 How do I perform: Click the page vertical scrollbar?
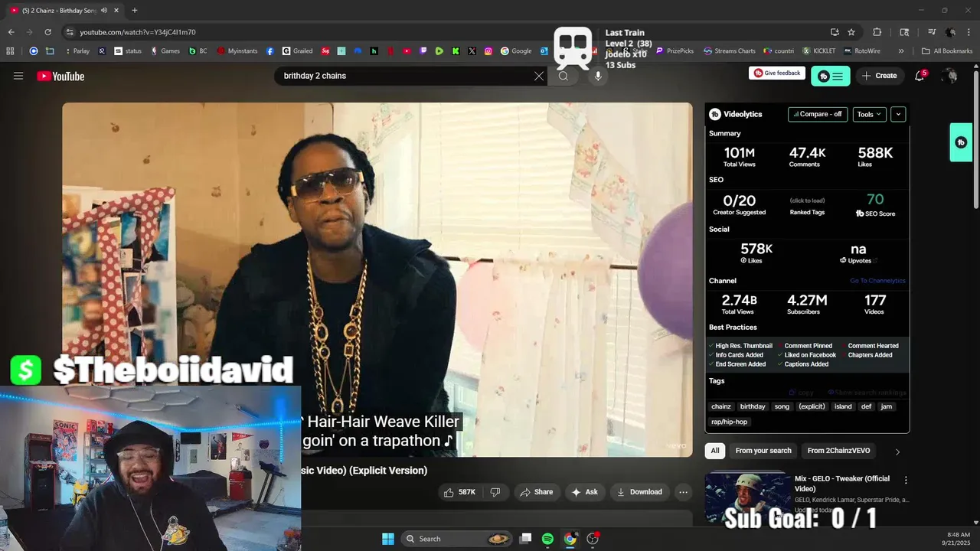point(975,138)
